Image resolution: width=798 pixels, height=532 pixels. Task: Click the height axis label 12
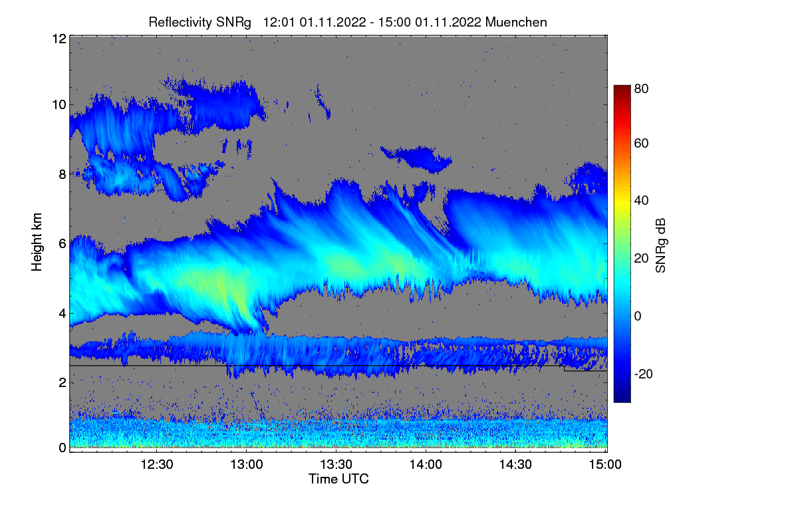(x=59, y=39)
